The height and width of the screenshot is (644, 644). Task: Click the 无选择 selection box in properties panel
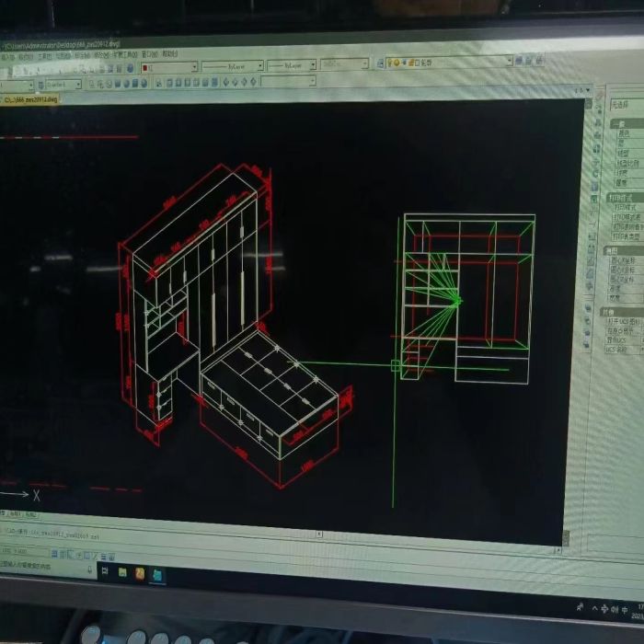tap(626, 103)
